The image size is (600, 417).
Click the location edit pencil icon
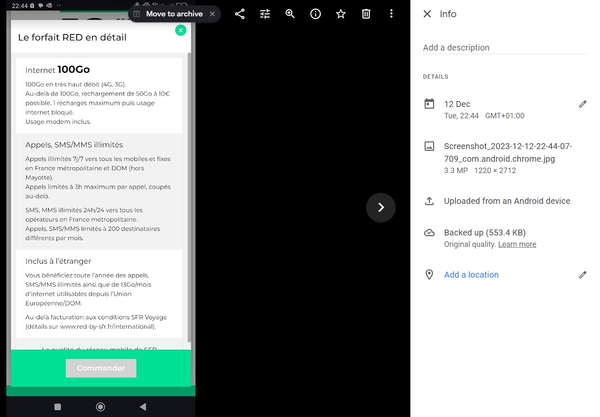(583, 275)
